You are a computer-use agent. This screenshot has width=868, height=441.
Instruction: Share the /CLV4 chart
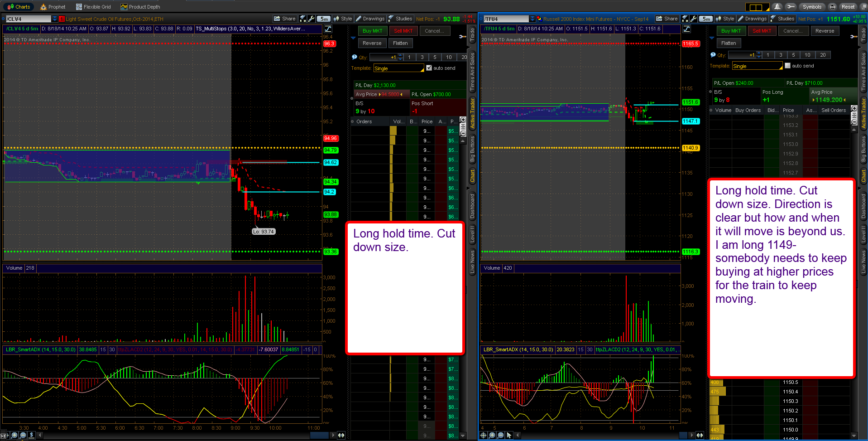(285, 19)
